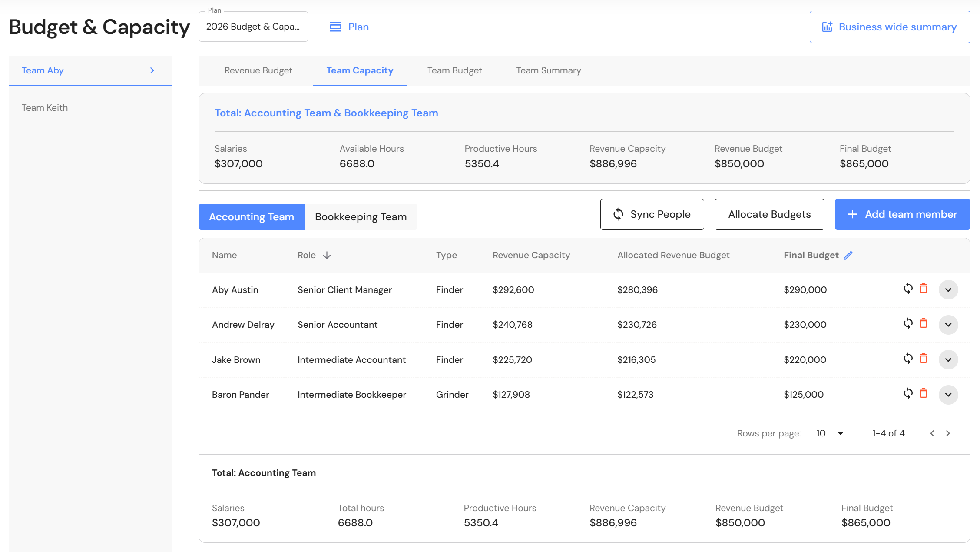This screenshot has height=552, width=980.
Task: Delete Baron Pander's row
Action: (x=924, y=393)
